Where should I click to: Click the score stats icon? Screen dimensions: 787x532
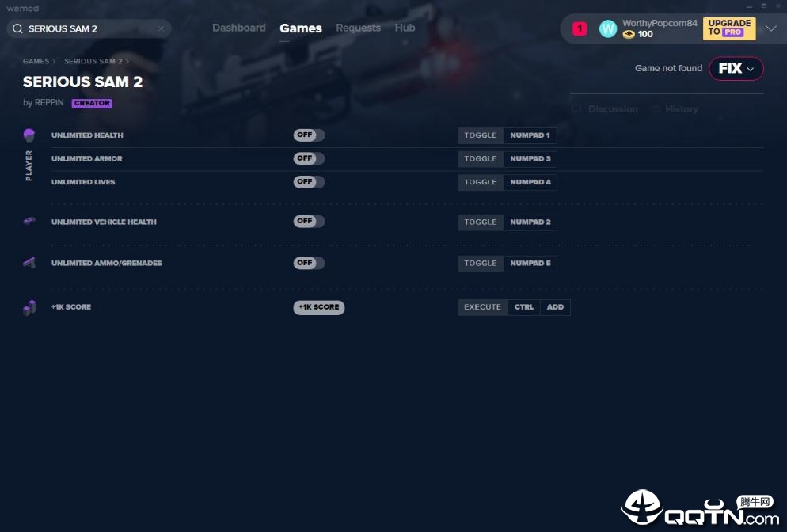[x=29, y=307]
